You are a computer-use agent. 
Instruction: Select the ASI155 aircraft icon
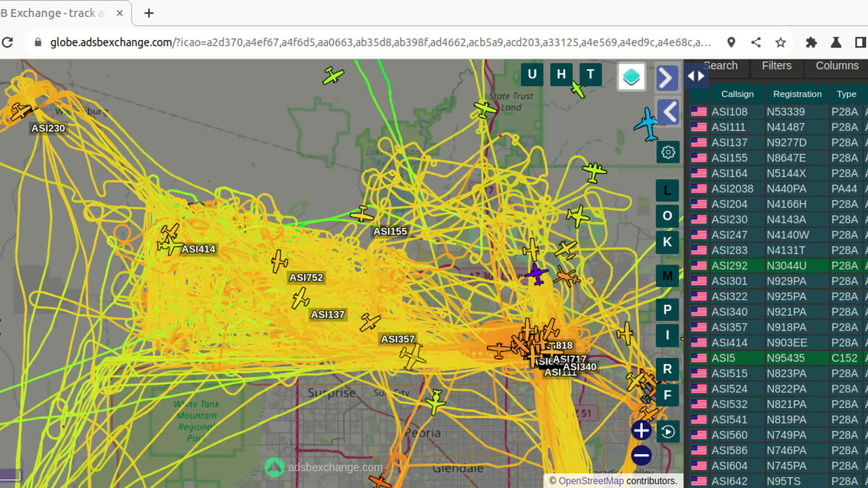[362, 215]
